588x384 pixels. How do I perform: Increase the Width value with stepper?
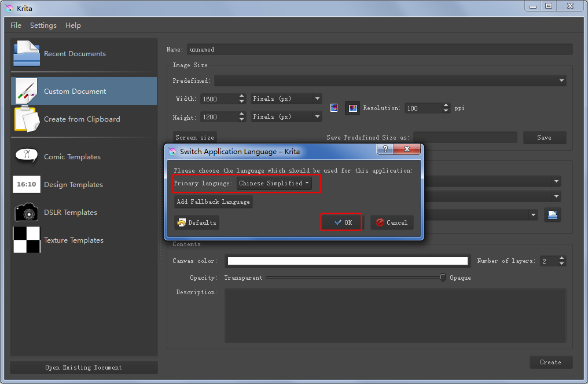pyautogui.click(x=241, y=96)
